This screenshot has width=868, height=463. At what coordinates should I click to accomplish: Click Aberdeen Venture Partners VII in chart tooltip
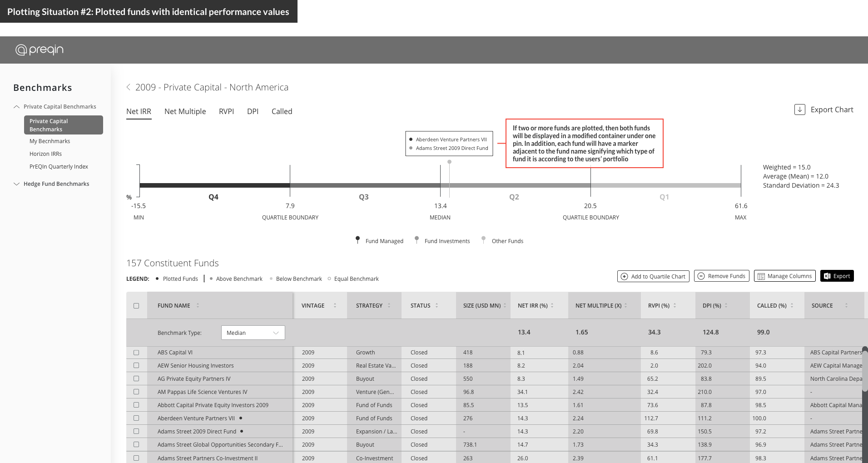click(451, 139)
